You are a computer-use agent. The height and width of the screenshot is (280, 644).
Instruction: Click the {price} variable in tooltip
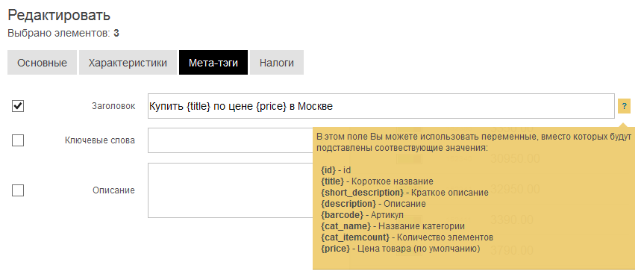[x=335, y=249]
